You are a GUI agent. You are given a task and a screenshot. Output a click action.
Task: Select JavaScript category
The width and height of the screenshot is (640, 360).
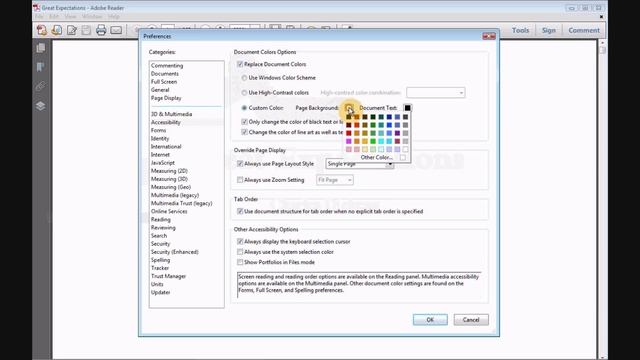click(163, 163)
